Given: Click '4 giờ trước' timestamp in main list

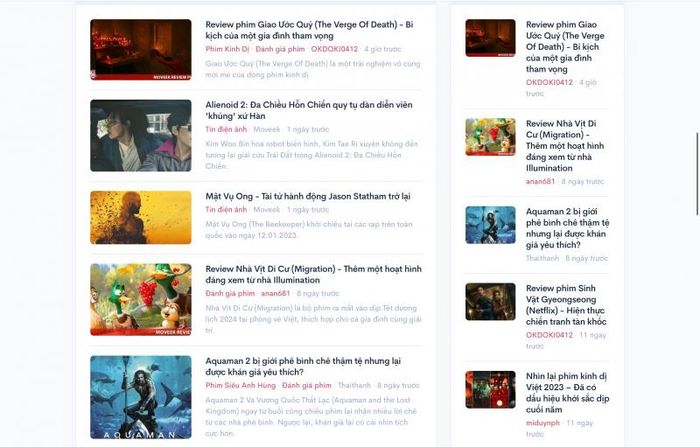Looking at the screenshot, I should 383,49.
